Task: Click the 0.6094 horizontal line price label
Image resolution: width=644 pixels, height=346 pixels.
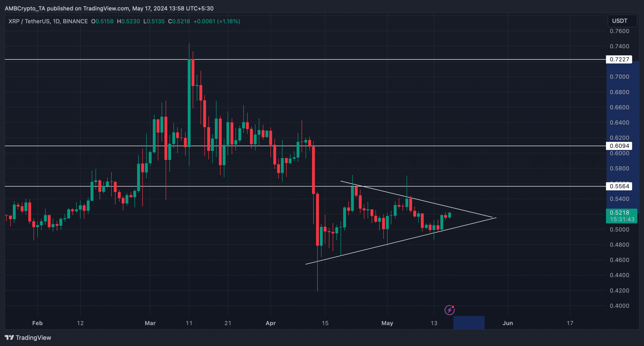Action: pyautogui.click(x=619, y=146)
